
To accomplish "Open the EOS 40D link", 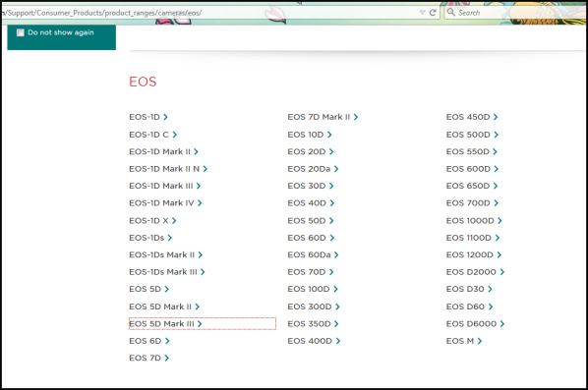I will [x=312, y=203].
